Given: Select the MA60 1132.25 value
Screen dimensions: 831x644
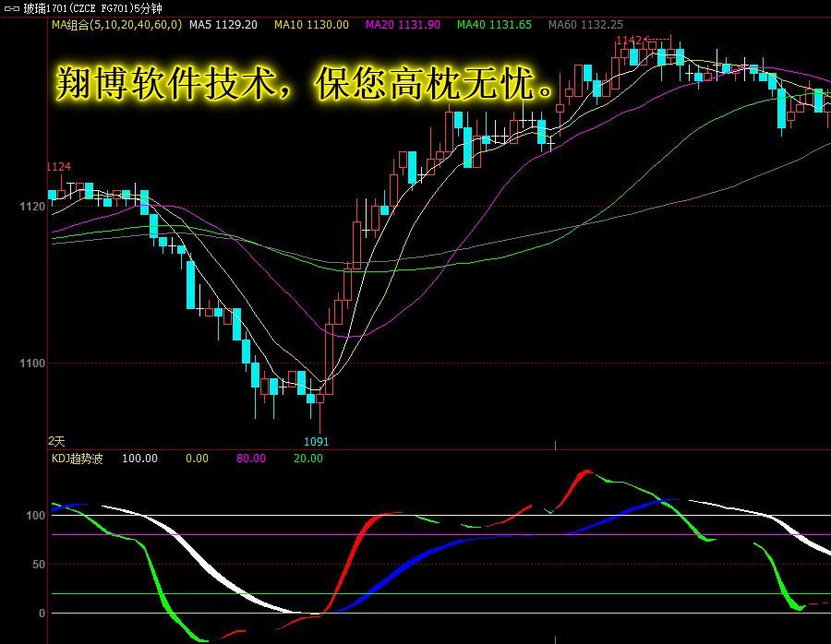Looking at the screenshot, I should pos(585,25).
